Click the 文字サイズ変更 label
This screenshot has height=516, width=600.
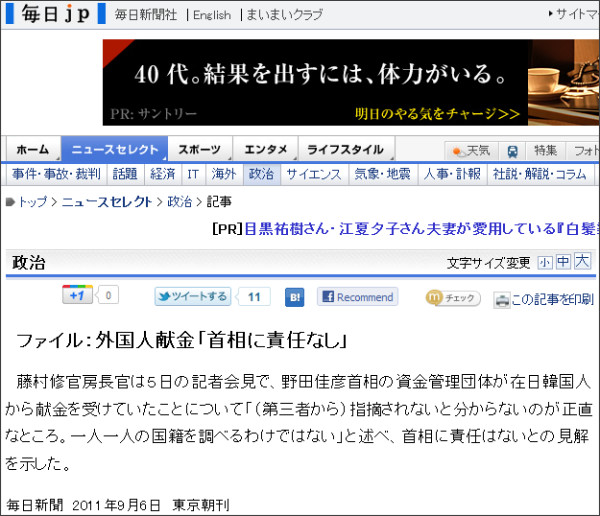tap(489, 263)
